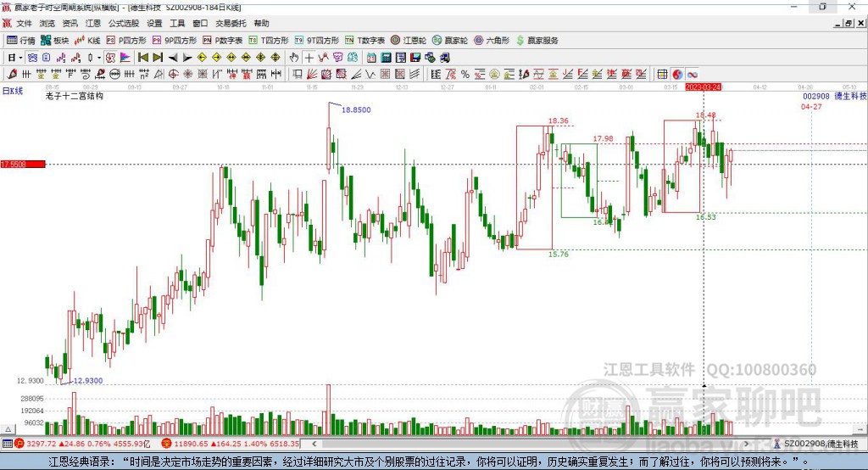The height and width of the screenshot is (470, 868).
Task: Click the 老子十二宫结构 chart label
Action: [75, 96]
